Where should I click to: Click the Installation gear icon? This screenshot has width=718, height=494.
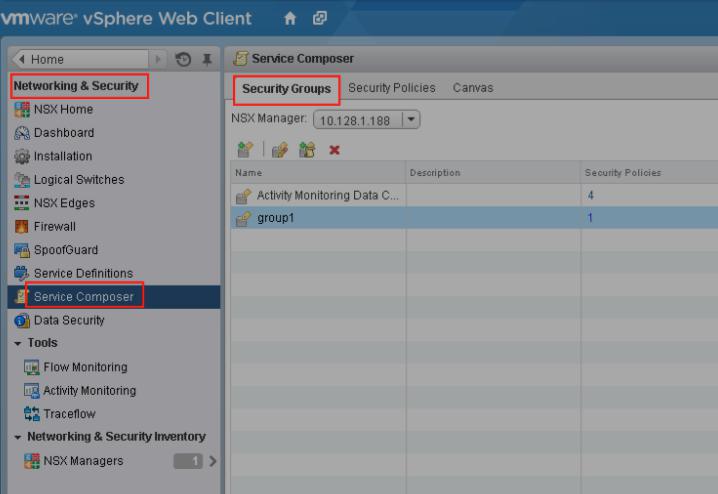(22, 156)
